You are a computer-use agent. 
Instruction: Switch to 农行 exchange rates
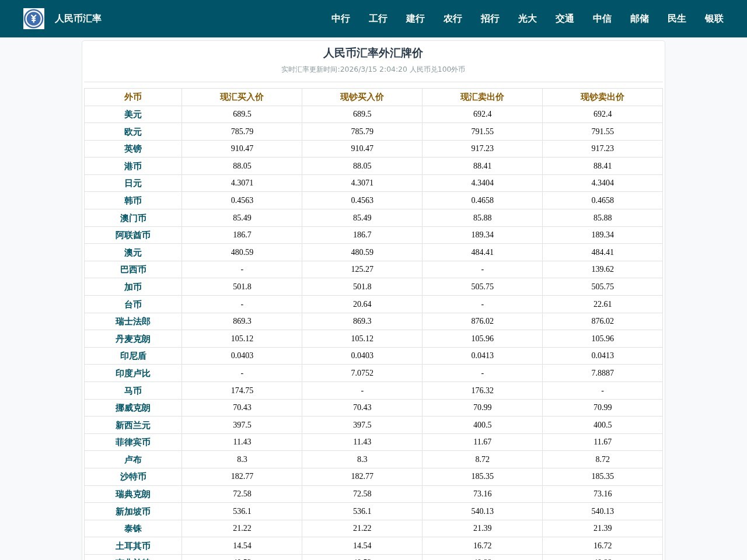(452, 19)
